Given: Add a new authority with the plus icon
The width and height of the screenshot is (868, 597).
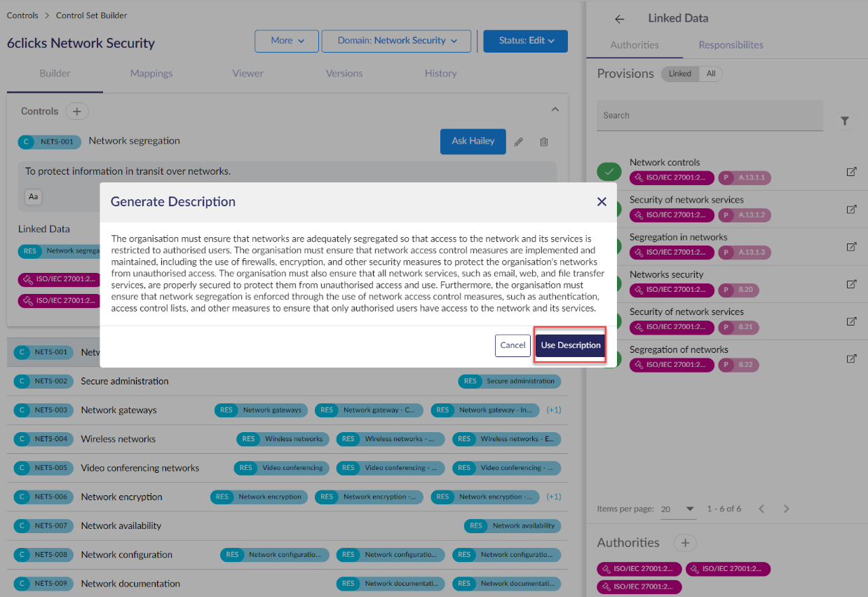Looking at the screenshot, I should pyautogui.click(x=686, y=542).
